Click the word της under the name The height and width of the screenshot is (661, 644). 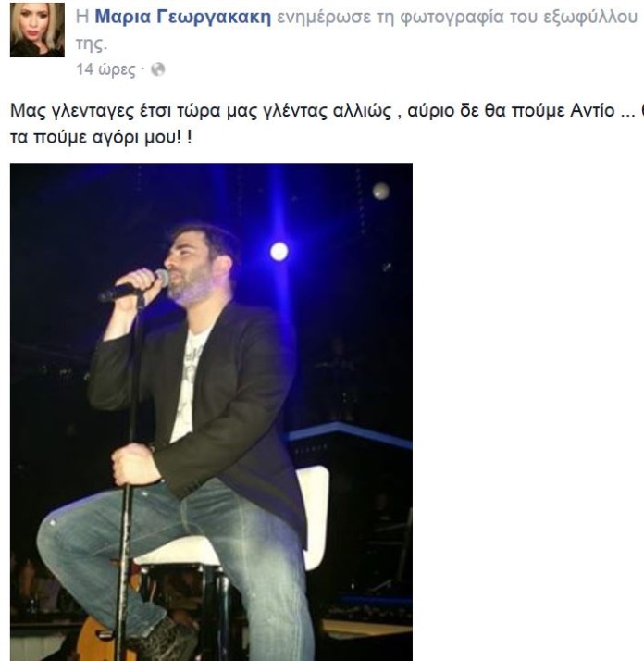[91, 44]
